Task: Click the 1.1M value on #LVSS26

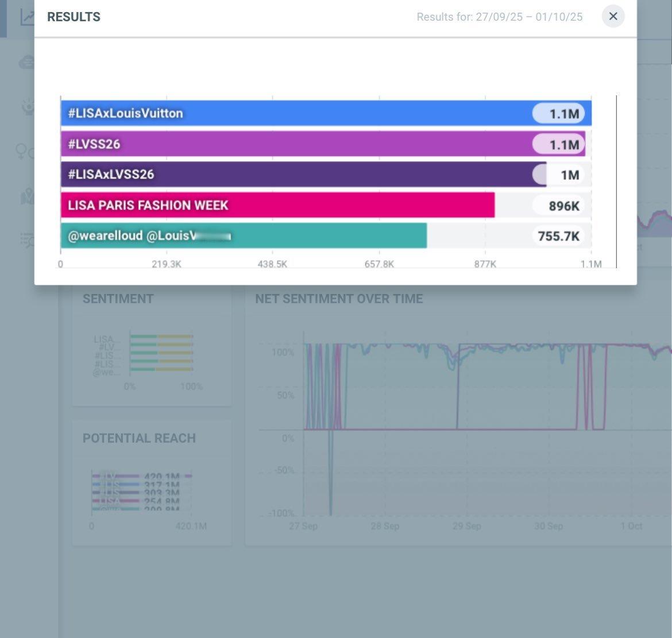Action: (x=558, y=144)
